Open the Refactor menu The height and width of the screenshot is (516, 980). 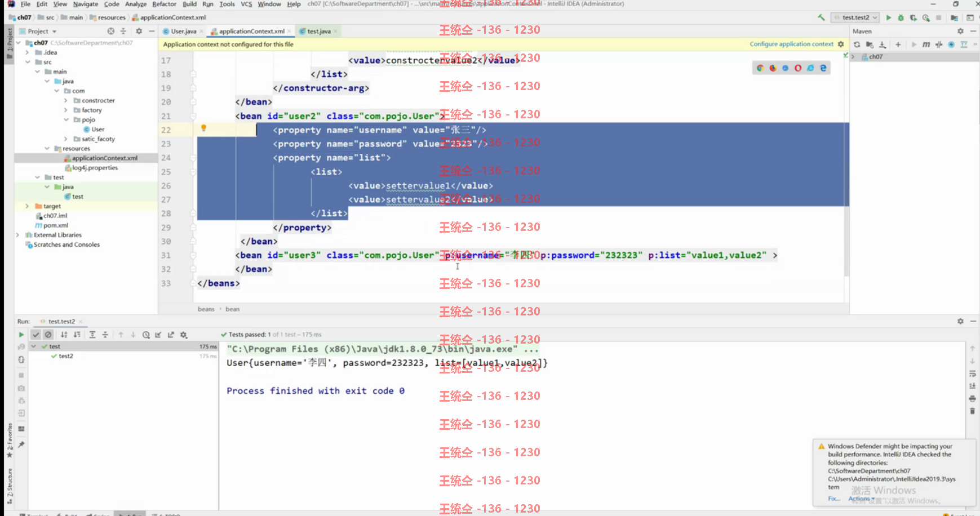pos(164,4)
